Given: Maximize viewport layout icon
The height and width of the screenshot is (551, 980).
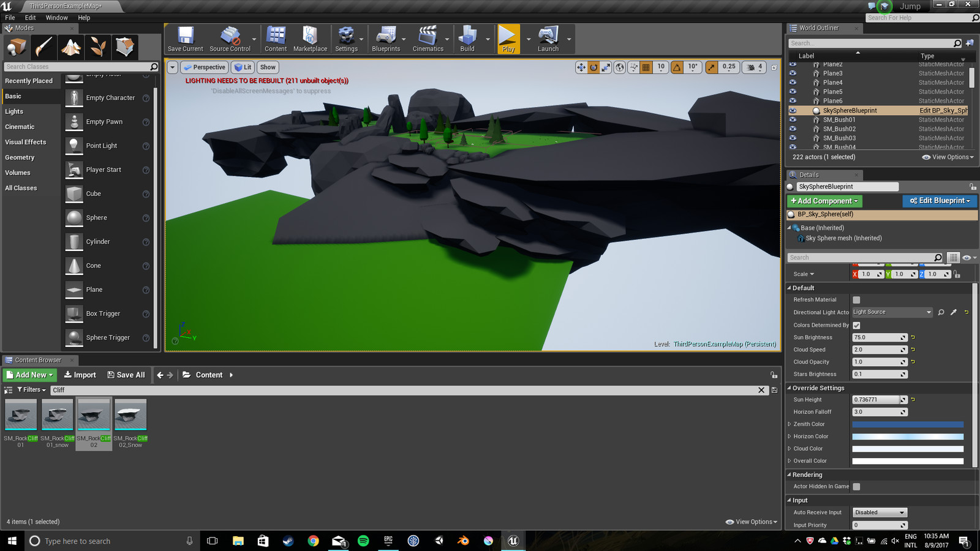Looking at the screenshot, I should tap(774, 67).
